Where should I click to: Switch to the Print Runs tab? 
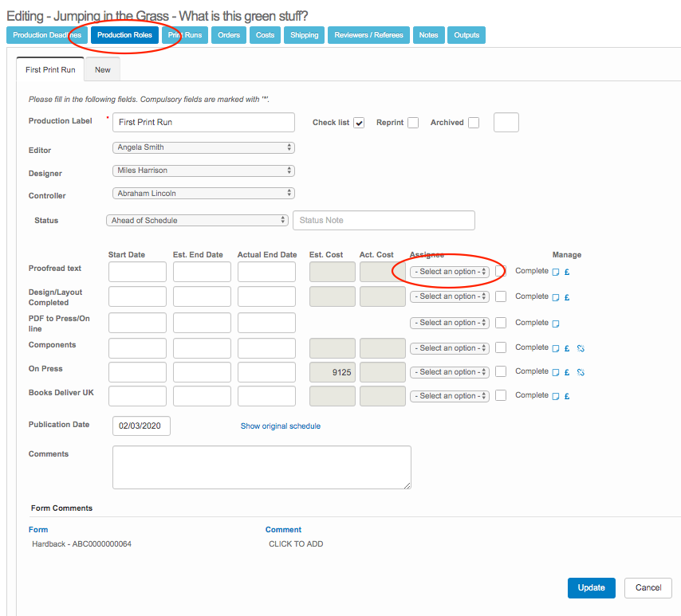click(x=185, y=35)
